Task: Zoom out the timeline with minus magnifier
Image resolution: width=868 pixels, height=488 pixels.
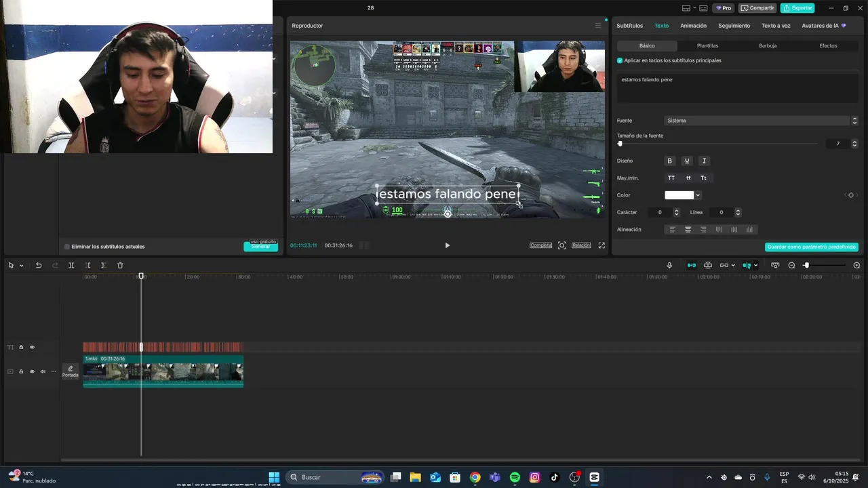Action: (x=791, y=265)
